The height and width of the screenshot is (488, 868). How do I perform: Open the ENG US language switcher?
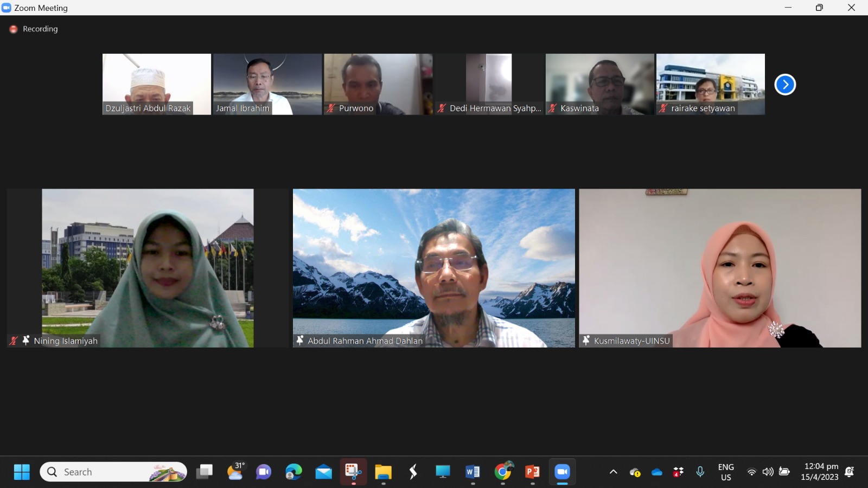pos(725,472)
